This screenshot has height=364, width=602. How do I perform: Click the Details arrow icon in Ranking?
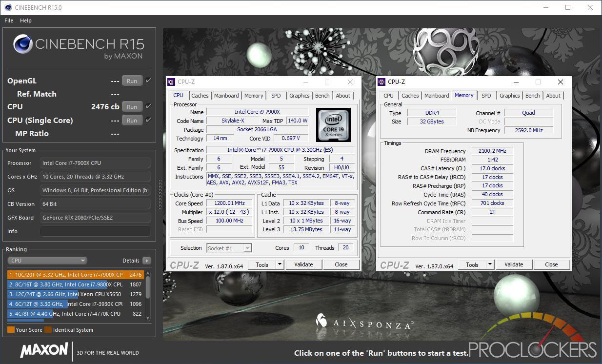146,261
